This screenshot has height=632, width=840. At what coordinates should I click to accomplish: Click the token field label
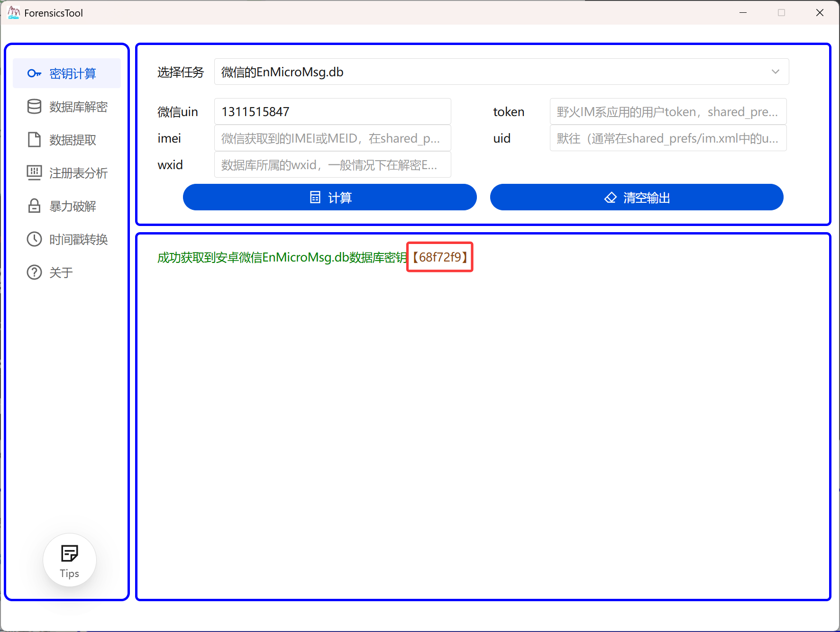pyautogui.click(x=509, y=112)
